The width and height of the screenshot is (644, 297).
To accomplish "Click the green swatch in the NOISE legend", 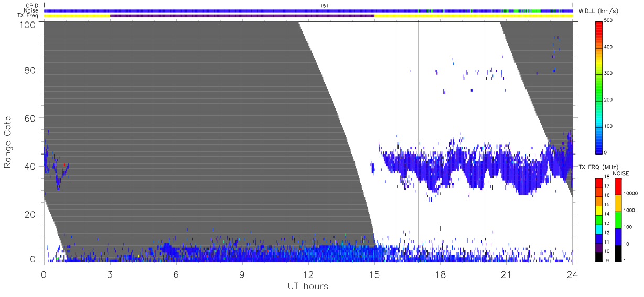I will coord(618,220).
